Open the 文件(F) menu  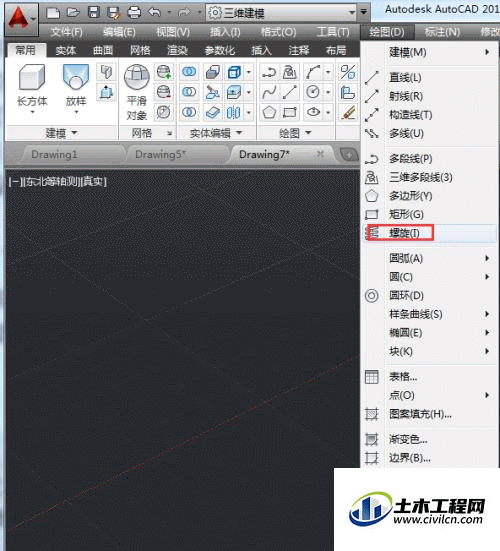click(66, 32)
